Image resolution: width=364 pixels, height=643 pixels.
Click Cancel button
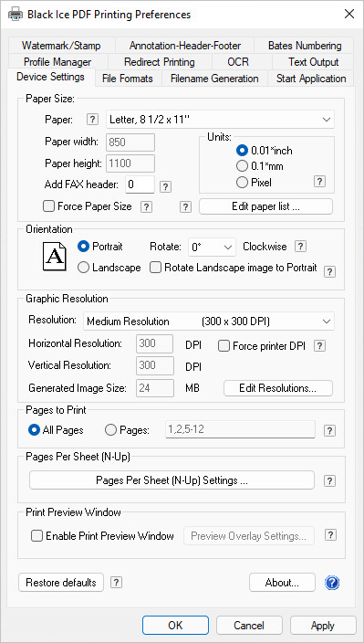point(249,626)
